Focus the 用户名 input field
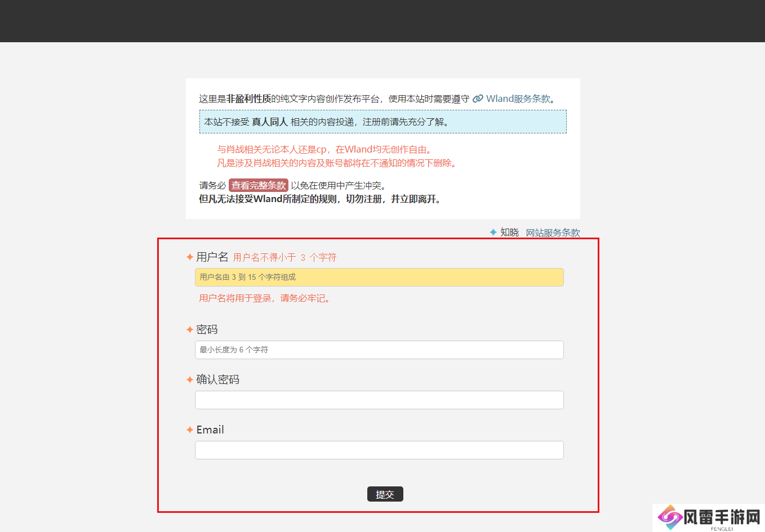The height and width of the screenshot is (532, 765). click(x=379, y=277)
